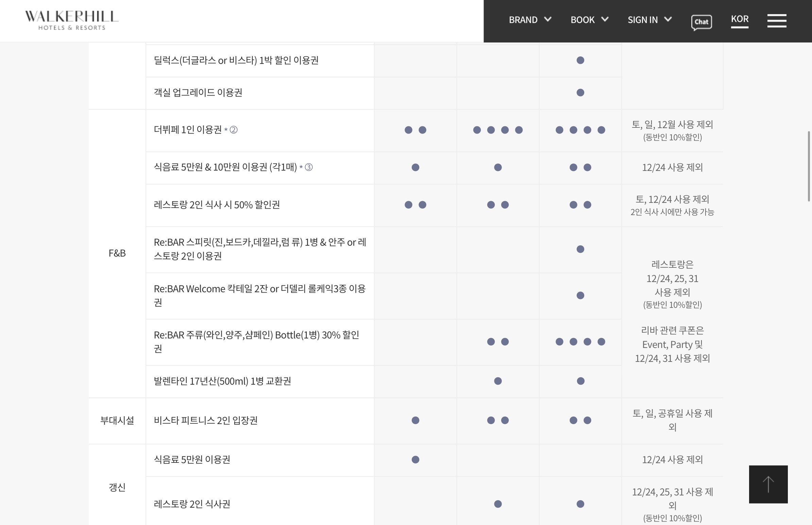Expand the BOOK dropdown arrow
This screenshot has width=812, height=525.
605,19
